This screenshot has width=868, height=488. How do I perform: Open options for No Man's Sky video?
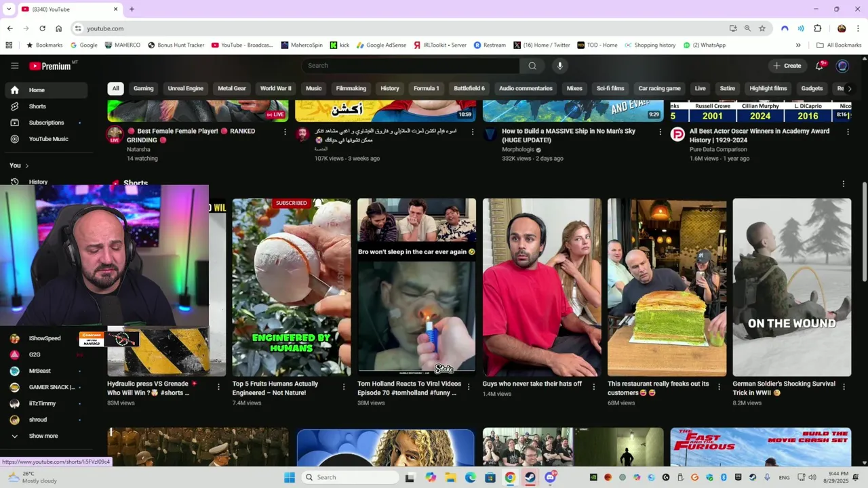tap(660, 132)
